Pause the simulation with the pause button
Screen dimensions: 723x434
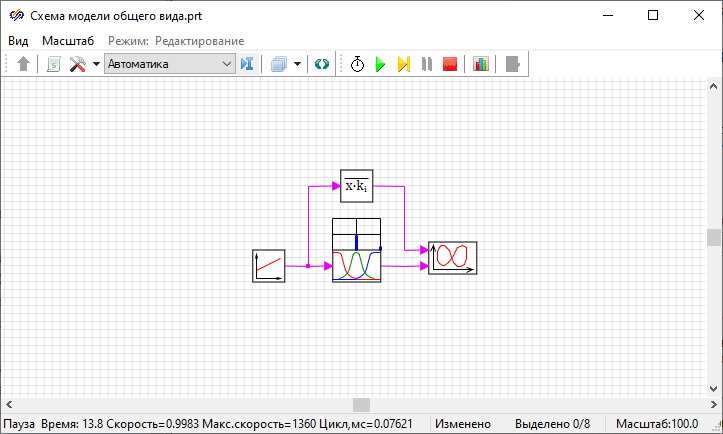point(427,64)
